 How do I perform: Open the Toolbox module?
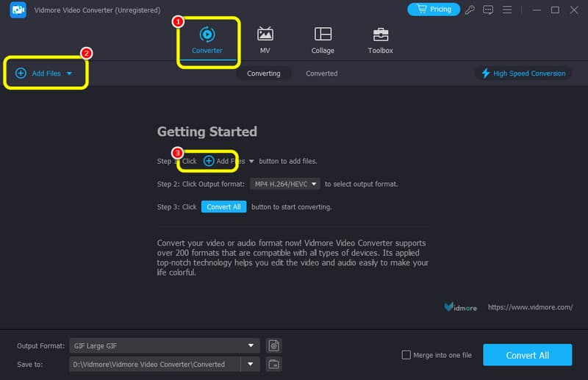(x=380, y=40)
